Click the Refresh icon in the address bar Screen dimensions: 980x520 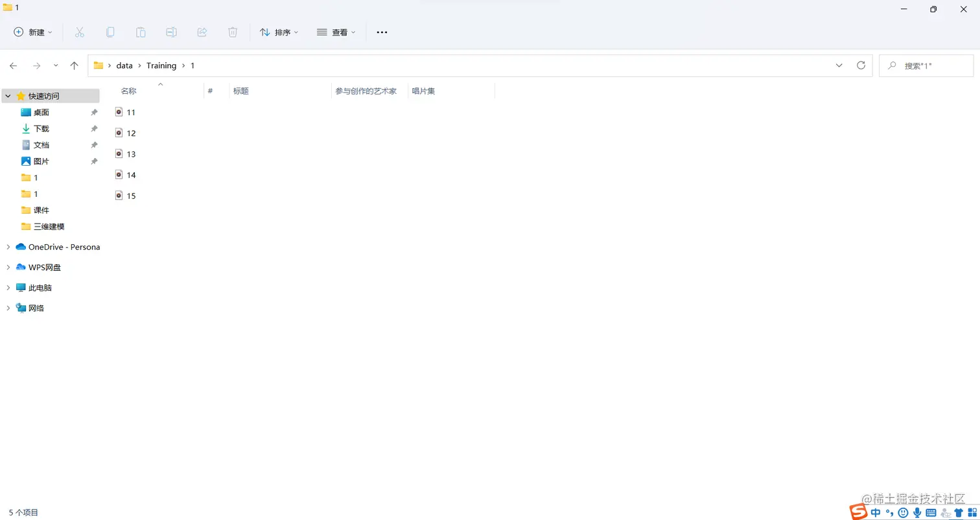point(861,65)
